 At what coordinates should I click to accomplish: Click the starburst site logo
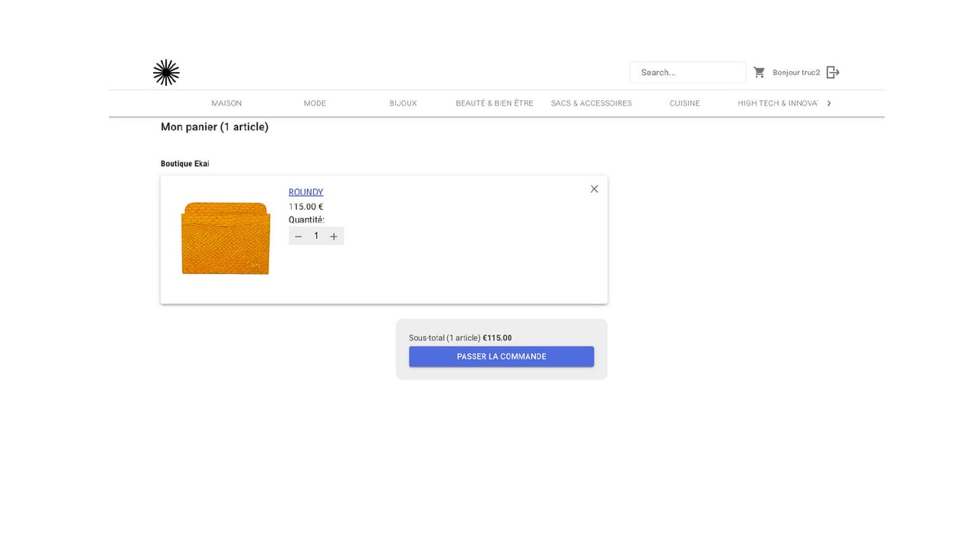[x=166, y=73]
